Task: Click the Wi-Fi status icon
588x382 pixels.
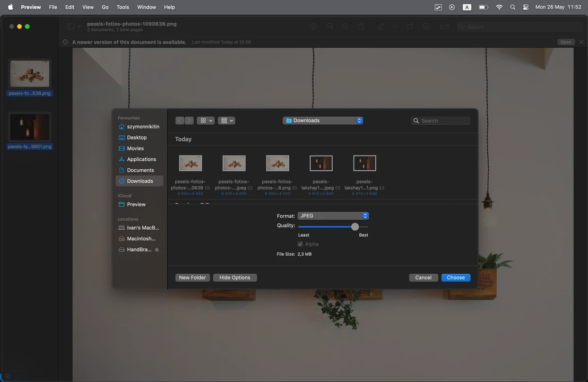Action: [499, 7]
